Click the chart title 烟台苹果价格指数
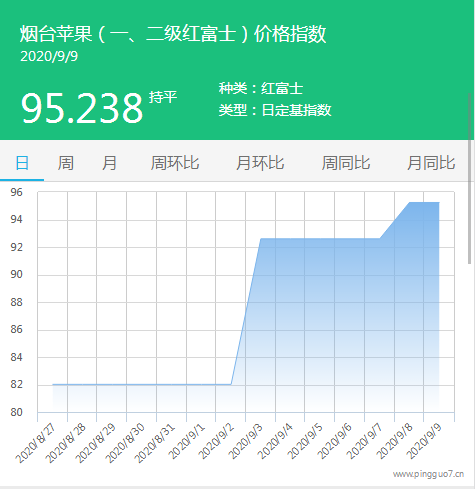The width and height of the screenshot is (475, 489). (173, 34)
